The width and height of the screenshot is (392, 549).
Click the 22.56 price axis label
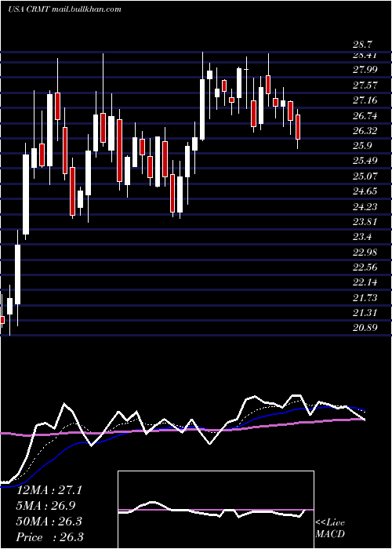(365, 267)
